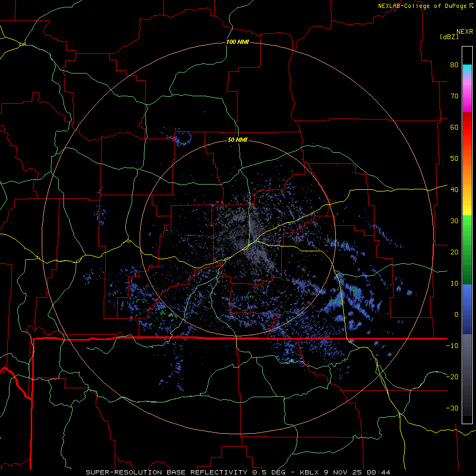Image resolution: width=476 pixels, height=476 pixels.
Task: Click the 00:44 timestamp in caption
Action: [x=378, y=472]
